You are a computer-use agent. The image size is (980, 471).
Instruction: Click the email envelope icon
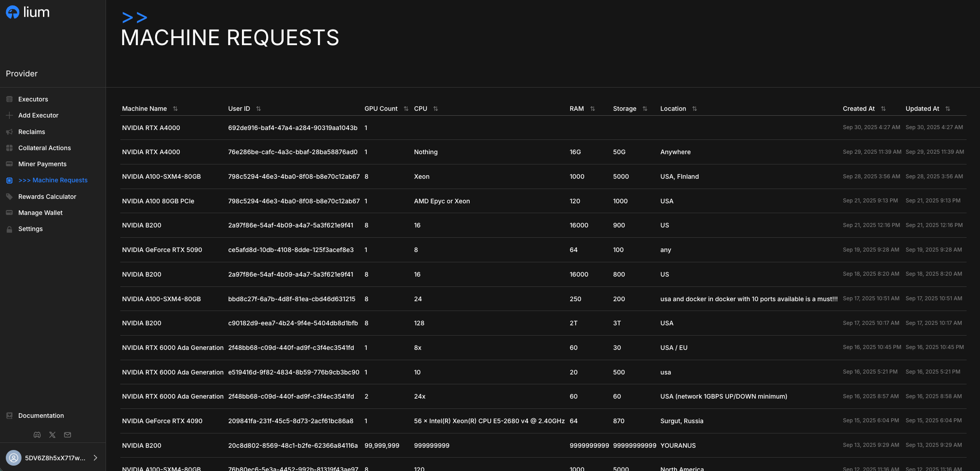68,435
